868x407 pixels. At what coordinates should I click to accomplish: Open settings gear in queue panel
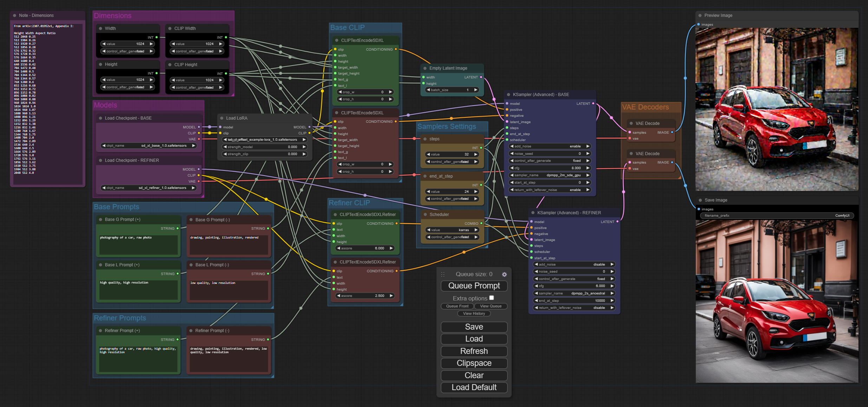(x=504, y=274)
